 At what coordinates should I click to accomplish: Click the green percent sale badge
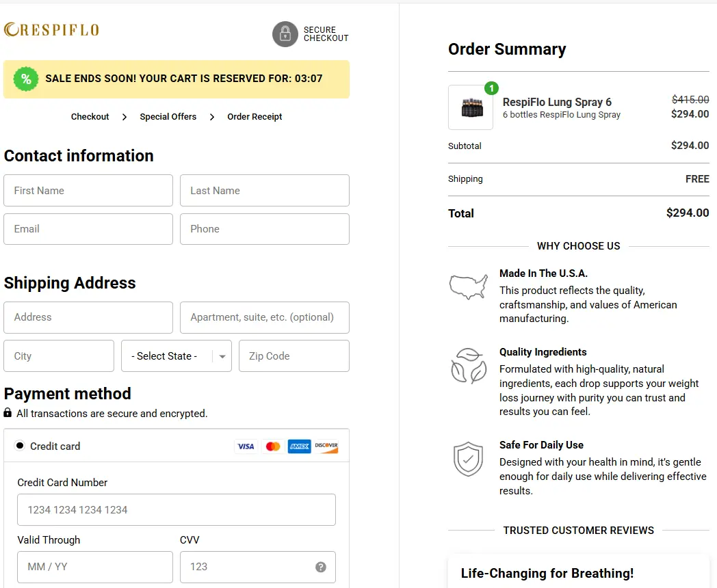tap(26, 79)
